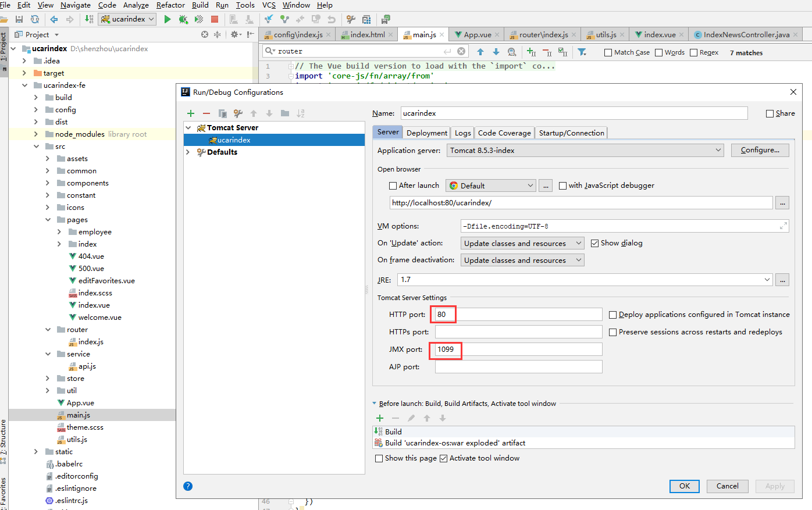Open browser chooser ellipsis button beside Default
Screen dimensions: 812x510
pyautogui.click(x=546, y=186)
